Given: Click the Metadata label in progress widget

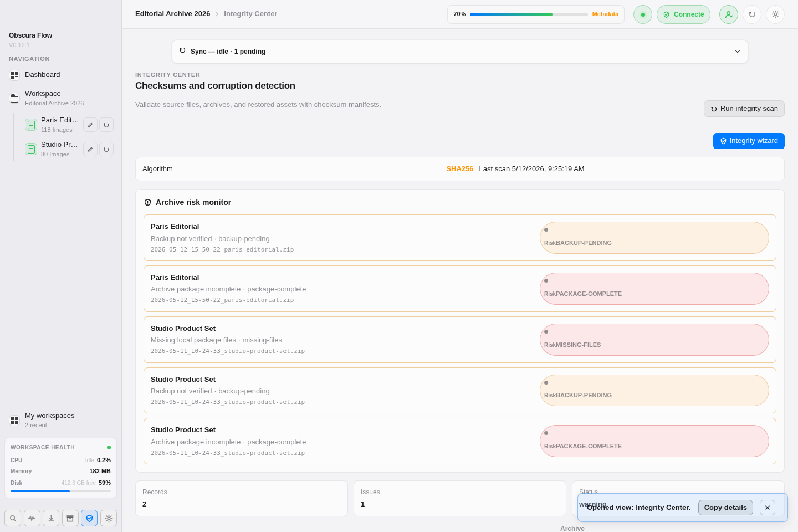Looking at the screenshot, I should tap(605, 14).
